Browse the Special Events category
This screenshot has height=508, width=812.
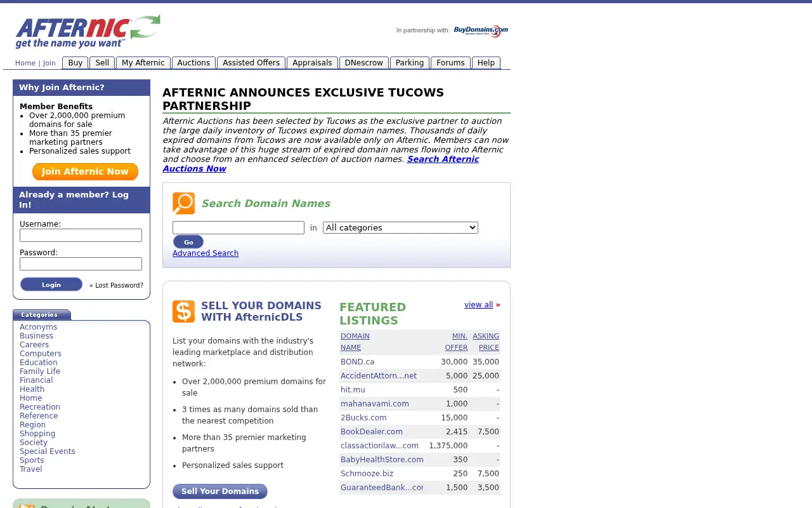pos(48,451)
